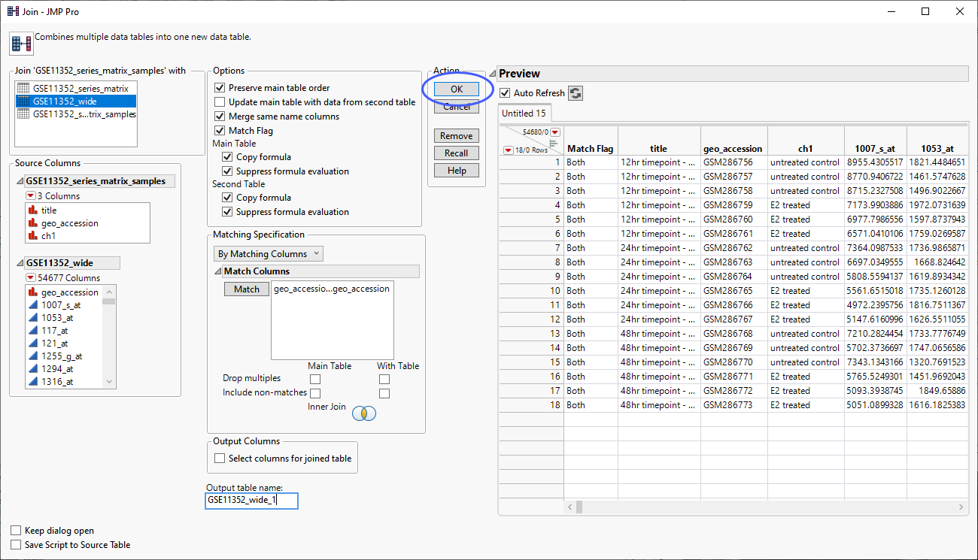Image resolution: width=978 pixels, height=560 pixels.
Task: Check Keep dialog open
Action: click(17, 531)
